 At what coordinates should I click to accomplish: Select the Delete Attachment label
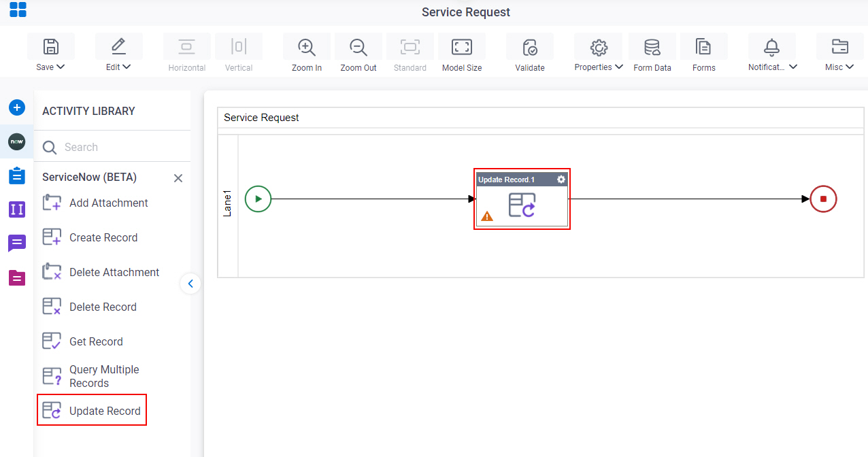tap(114, 272)
